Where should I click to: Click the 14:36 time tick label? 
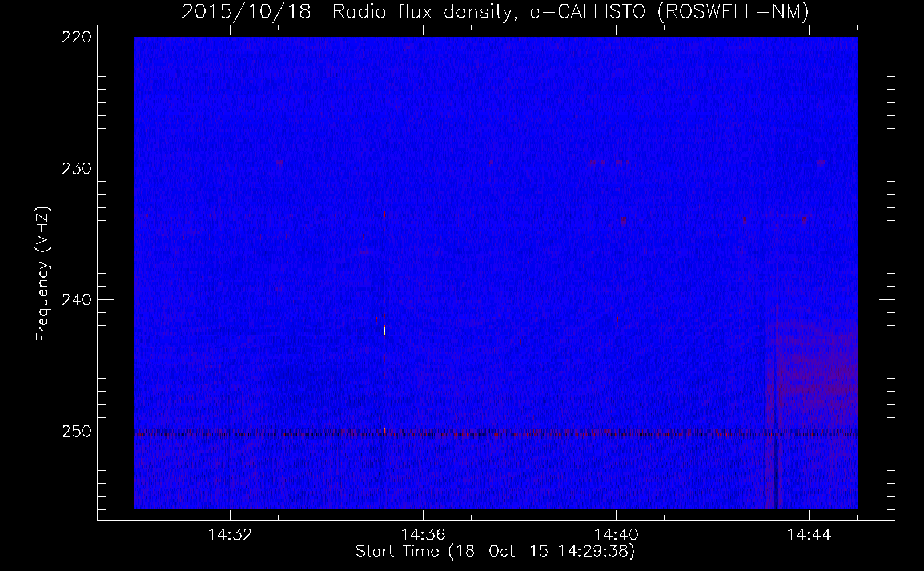(x=423, y=535)
